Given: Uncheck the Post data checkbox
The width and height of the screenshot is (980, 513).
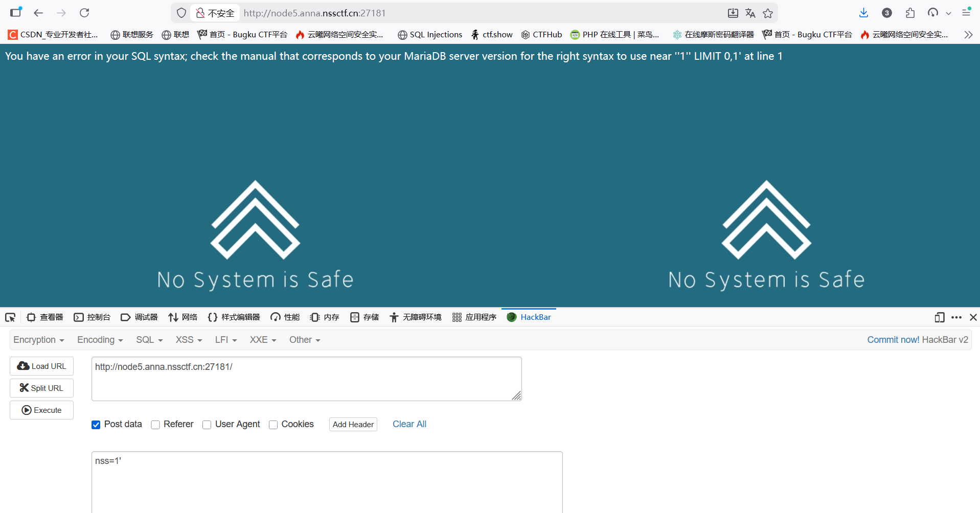Looking at the screenshot, I should pyautogui.click(x=96, y=425).
